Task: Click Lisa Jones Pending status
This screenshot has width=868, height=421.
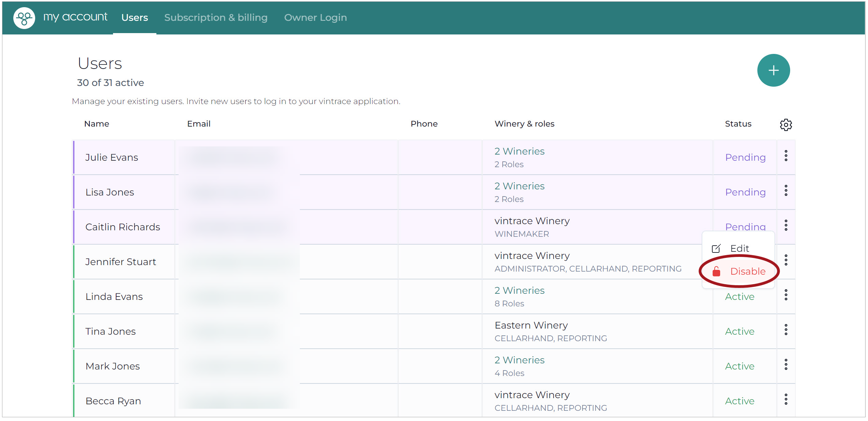Action: 745,192
